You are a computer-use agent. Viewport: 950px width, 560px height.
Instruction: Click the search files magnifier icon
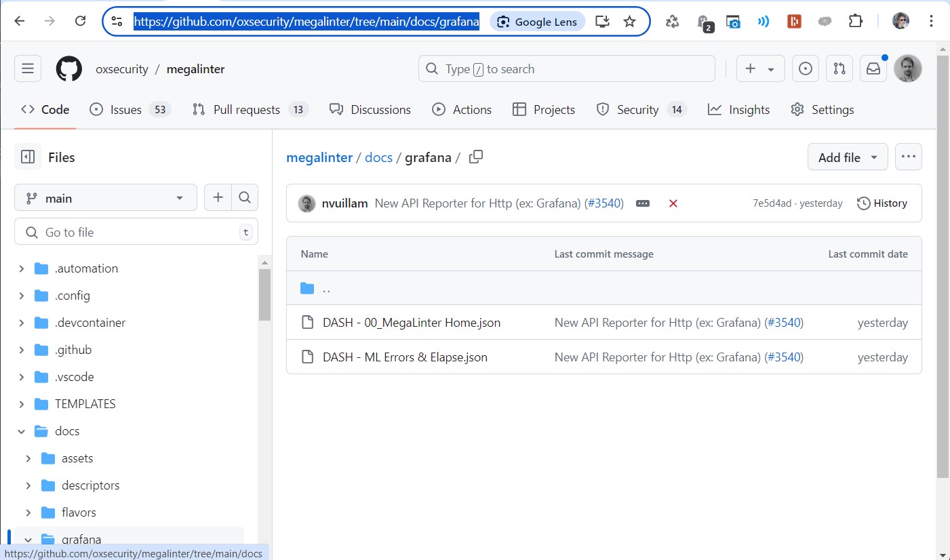tap(245, 198)
